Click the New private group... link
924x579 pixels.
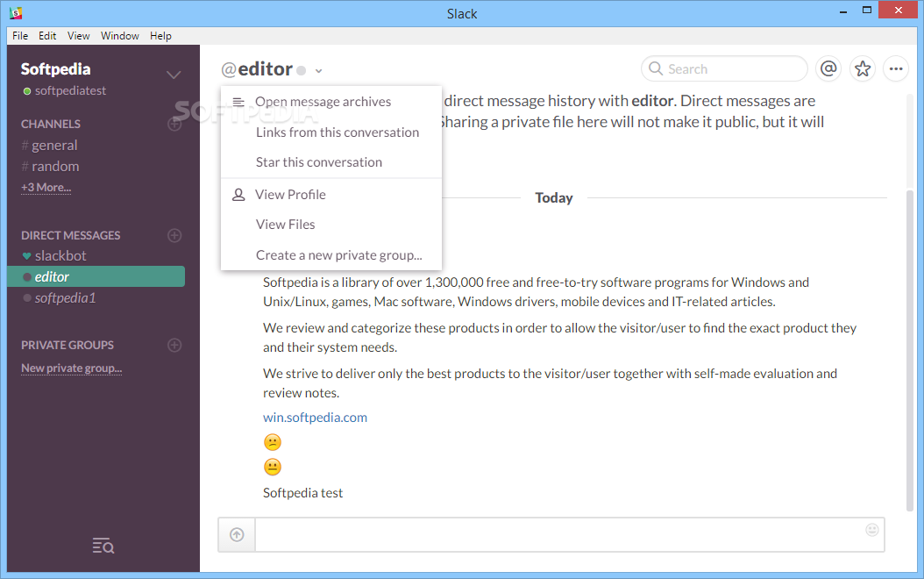71,368
